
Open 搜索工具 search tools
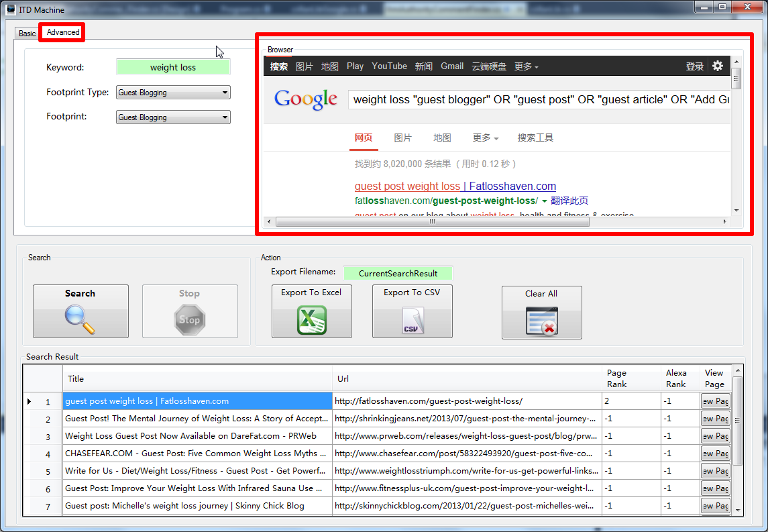coord(535,138)
